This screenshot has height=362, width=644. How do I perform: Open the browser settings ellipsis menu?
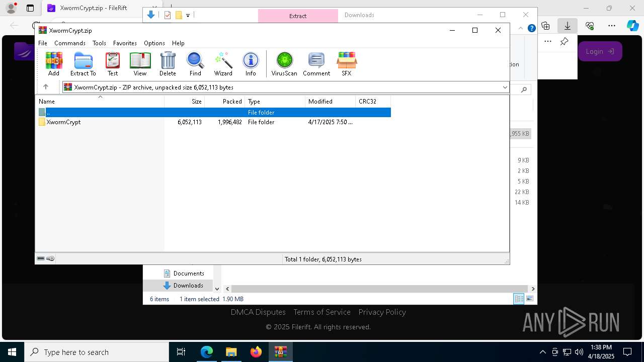pos(612,26)
